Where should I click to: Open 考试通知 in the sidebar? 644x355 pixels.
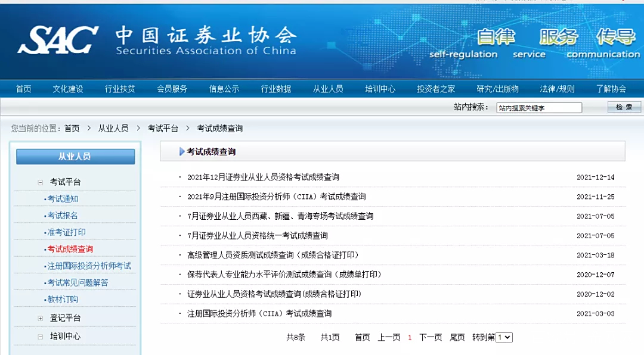point(62,198)
